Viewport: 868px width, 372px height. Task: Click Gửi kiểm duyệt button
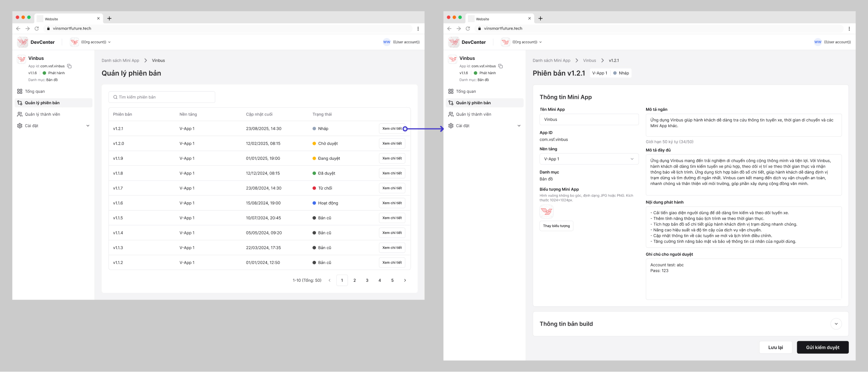822,347
